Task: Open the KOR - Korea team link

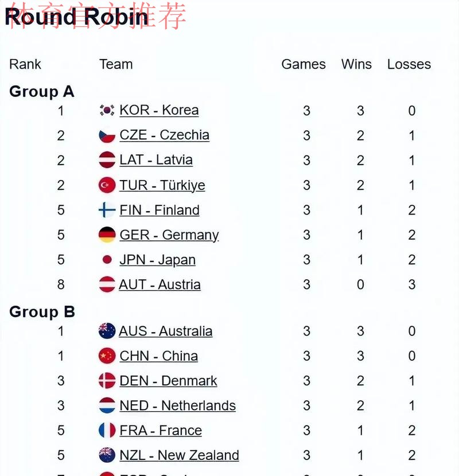Action: (x=159, y=110)
